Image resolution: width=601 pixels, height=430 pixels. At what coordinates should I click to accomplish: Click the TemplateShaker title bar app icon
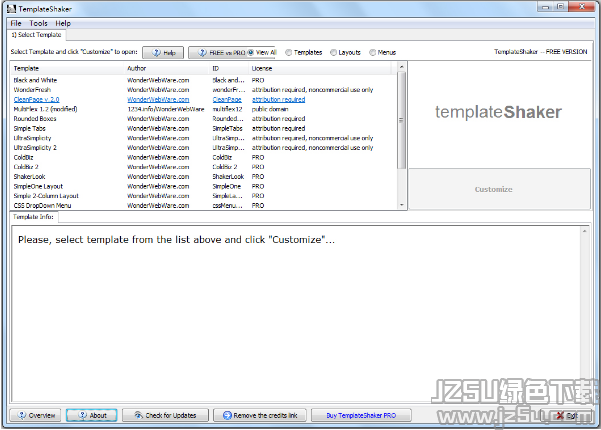11,9
